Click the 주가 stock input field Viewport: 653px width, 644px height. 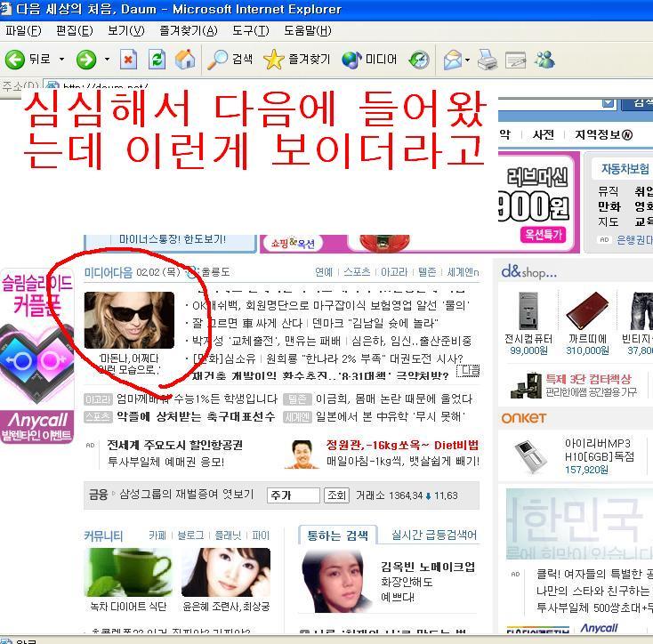pyautogui.click(x=294, y=495)
